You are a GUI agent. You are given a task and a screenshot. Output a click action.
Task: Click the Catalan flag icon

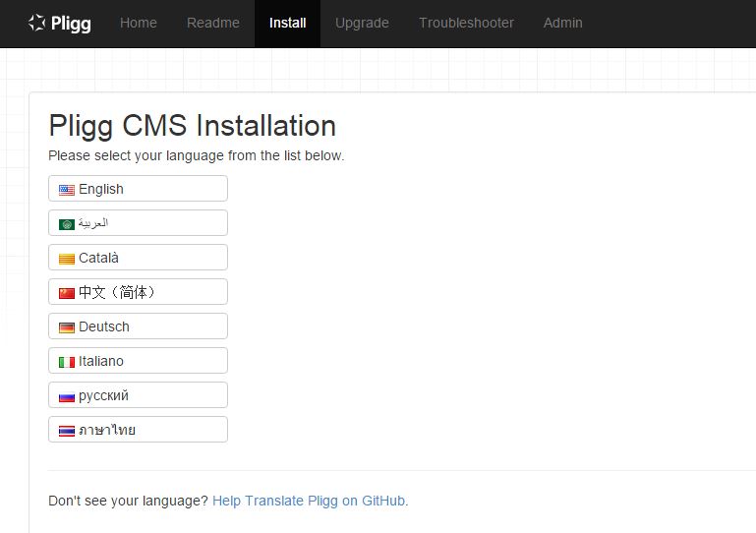tap(67, 259)
